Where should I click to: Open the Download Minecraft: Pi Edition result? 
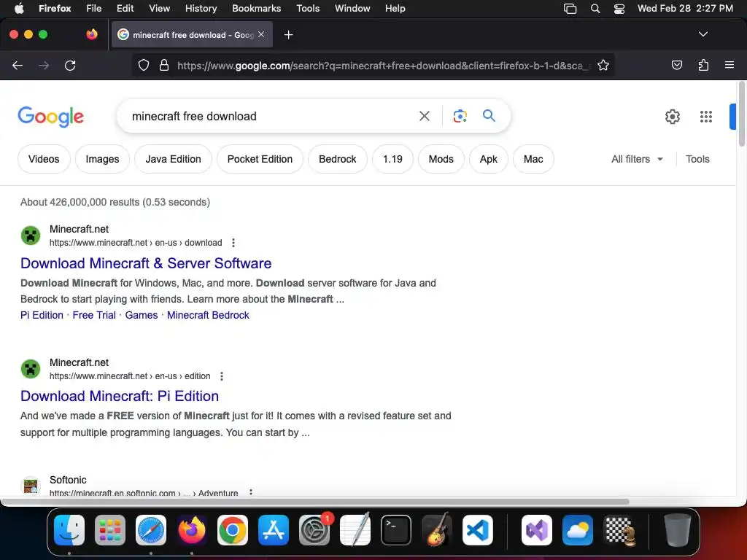[x=120, y=396]
